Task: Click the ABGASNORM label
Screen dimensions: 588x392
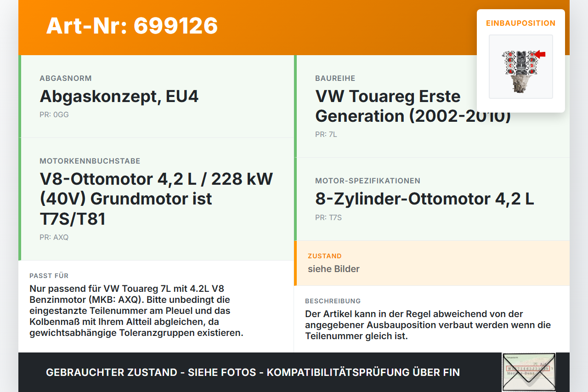Action: click(66, 79)
